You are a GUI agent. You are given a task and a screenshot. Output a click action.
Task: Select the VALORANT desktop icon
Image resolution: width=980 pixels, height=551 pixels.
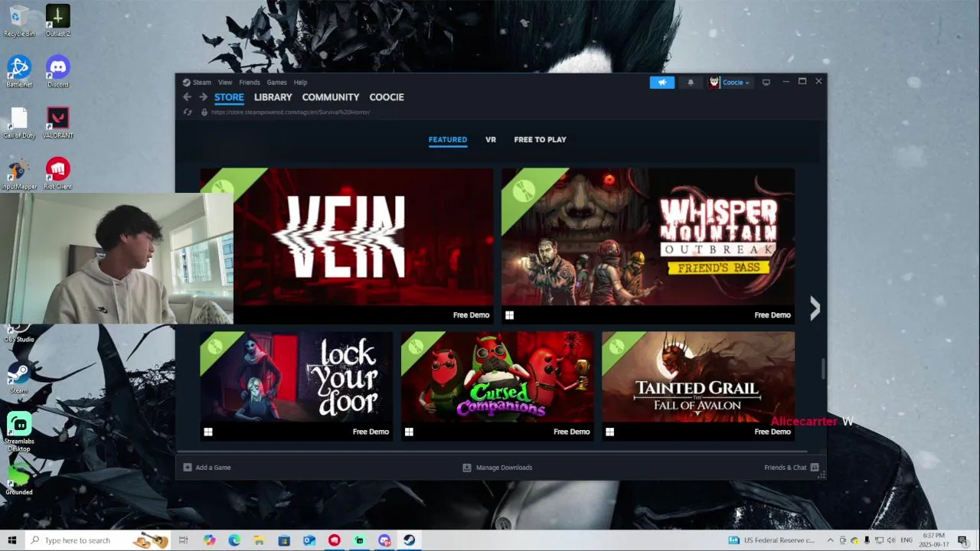[x=57, y=123]
